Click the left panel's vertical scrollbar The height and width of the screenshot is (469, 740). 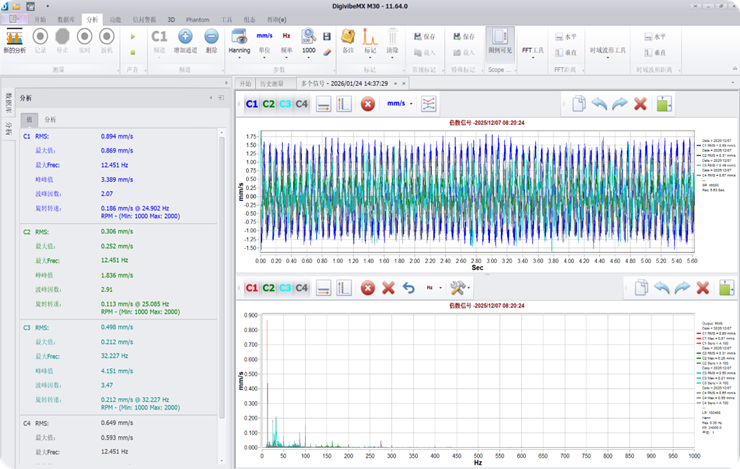(x=221, y=280)
